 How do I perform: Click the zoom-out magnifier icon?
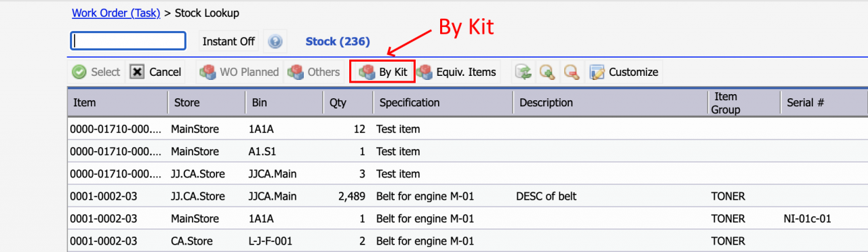pyautogui.click(x=572, y=72)
